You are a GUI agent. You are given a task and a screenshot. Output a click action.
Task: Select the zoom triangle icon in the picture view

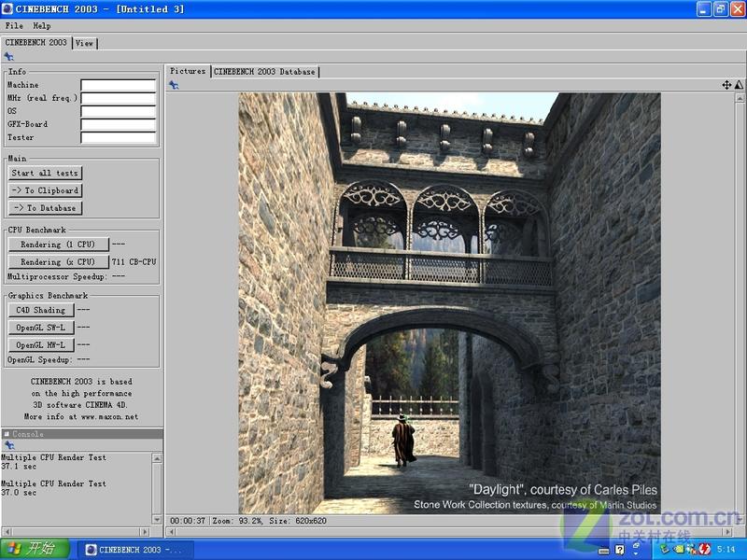[739, 85]
